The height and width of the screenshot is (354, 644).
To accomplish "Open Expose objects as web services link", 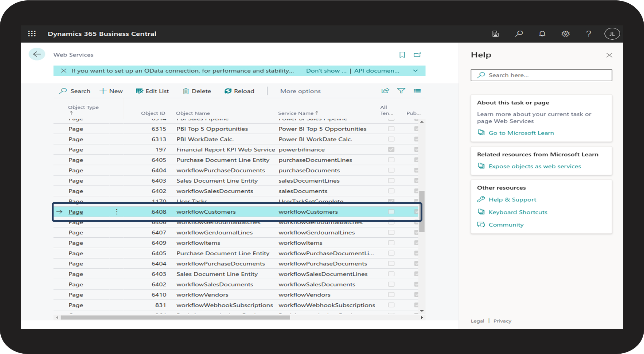I will coord(535,166).
